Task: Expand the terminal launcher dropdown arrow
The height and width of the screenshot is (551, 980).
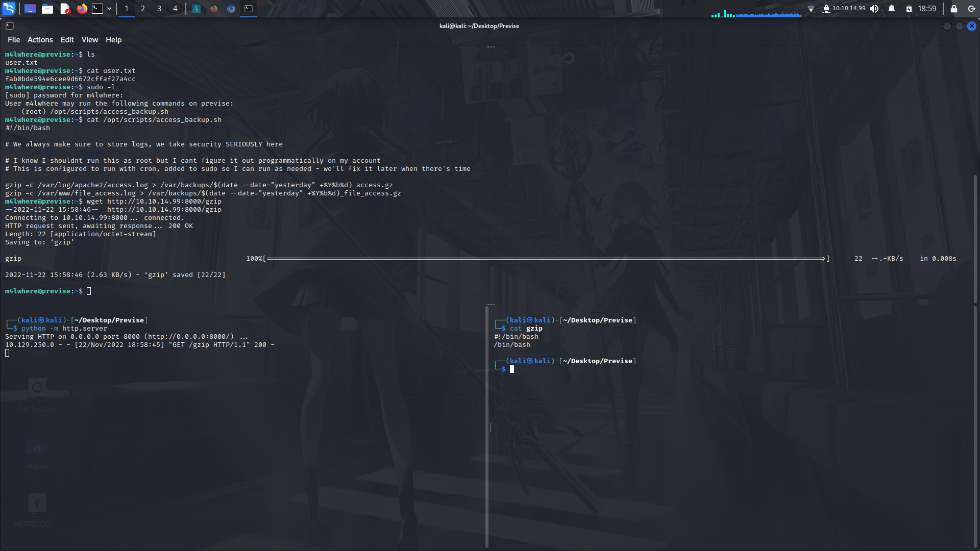Action: [x=109, y=8]
